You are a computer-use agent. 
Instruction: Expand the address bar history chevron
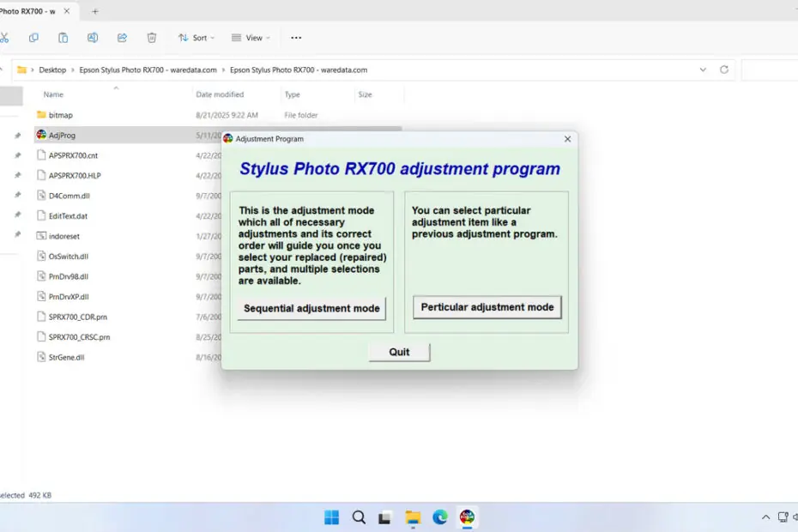tap(703, 70)
